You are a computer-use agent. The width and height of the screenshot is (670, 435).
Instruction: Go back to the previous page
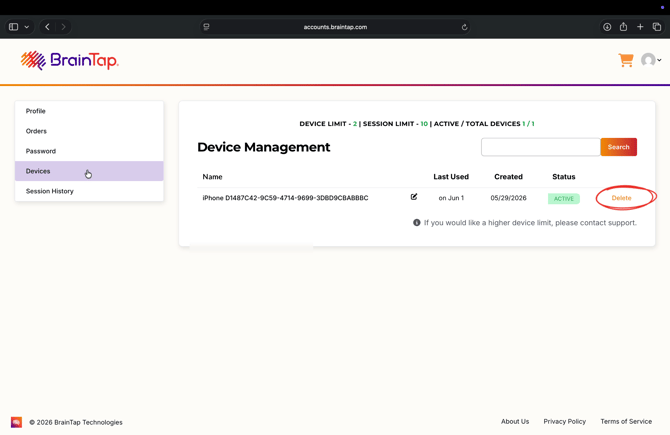47,27
